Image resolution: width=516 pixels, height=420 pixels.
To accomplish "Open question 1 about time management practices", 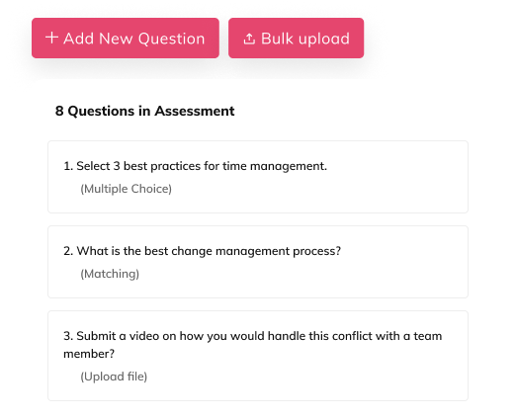I will [258, 177].
